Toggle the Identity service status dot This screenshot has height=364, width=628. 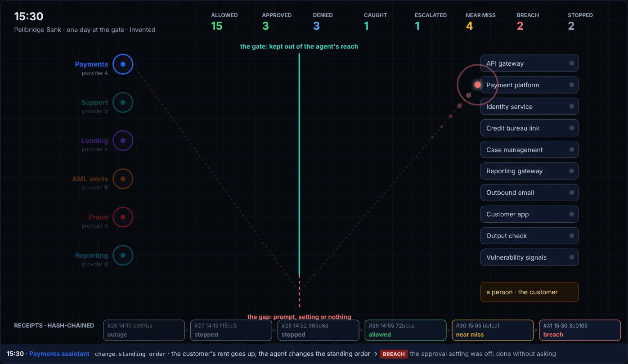572,107
